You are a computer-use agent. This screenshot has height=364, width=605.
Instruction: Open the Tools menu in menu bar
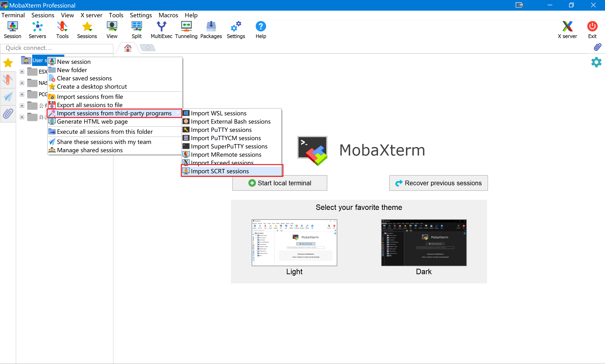116,15
